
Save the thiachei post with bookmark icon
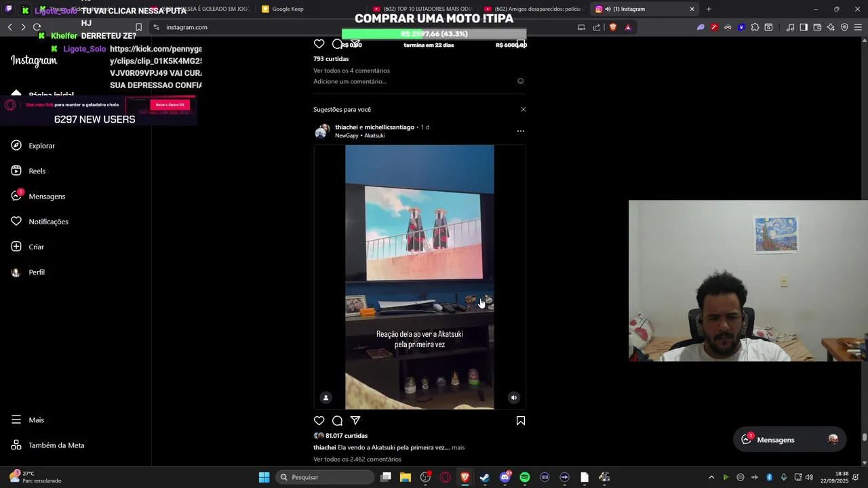coord(521,421)
